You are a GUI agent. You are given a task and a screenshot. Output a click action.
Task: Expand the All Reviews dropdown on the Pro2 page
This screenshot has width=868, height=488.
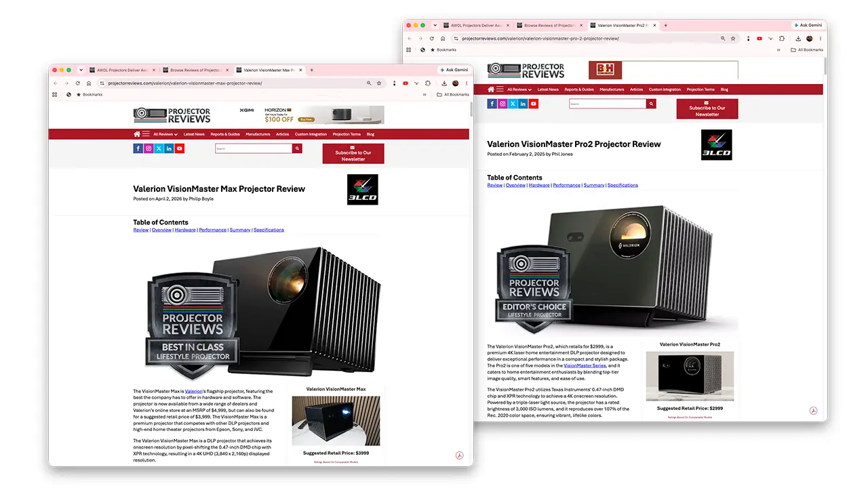(519, 89)
